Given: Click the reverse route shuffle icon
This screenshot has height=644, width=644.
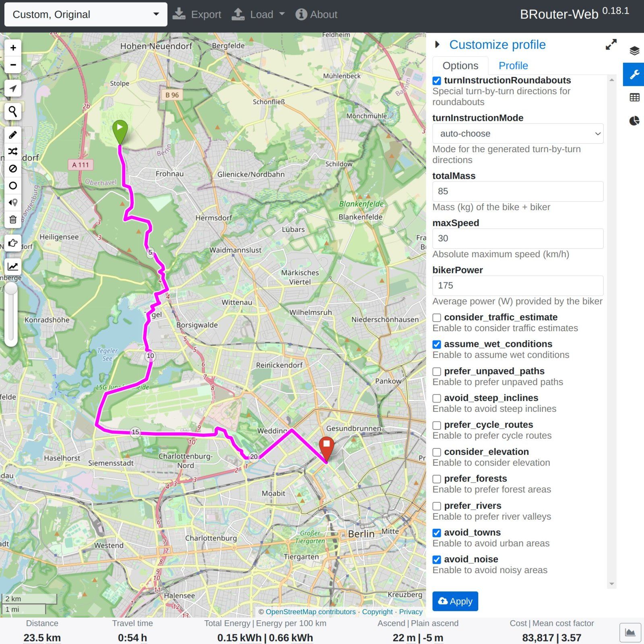Looking at the screenshot, I should tap(13, 152).
